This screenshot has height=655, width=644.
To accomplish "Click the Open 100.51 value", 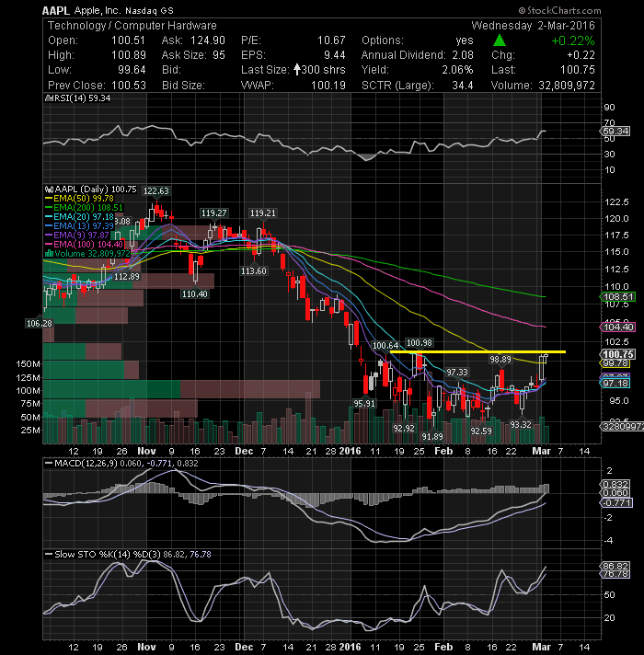I will [x=128, y=40].
